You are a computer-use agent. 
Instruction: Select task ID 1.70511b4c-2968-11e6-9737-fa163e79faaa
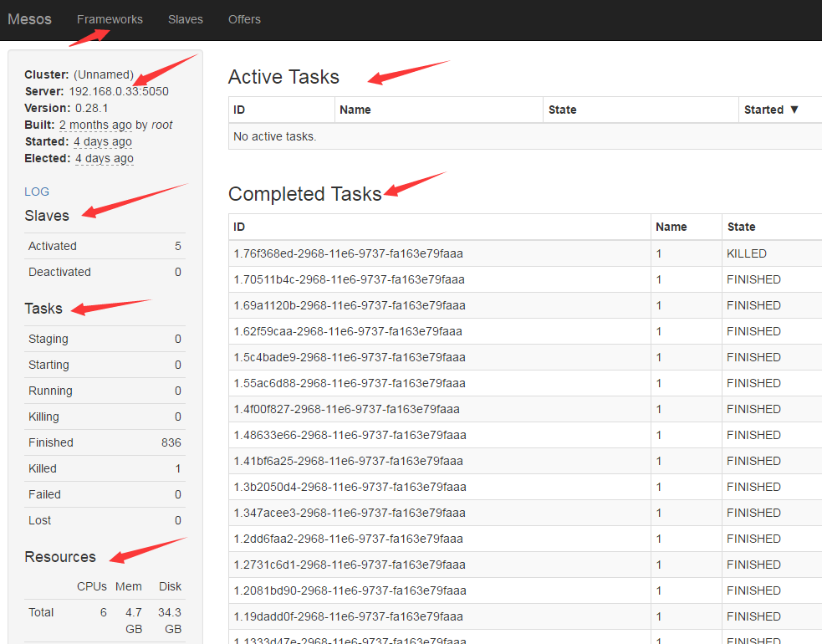click(x=350, y=279)
